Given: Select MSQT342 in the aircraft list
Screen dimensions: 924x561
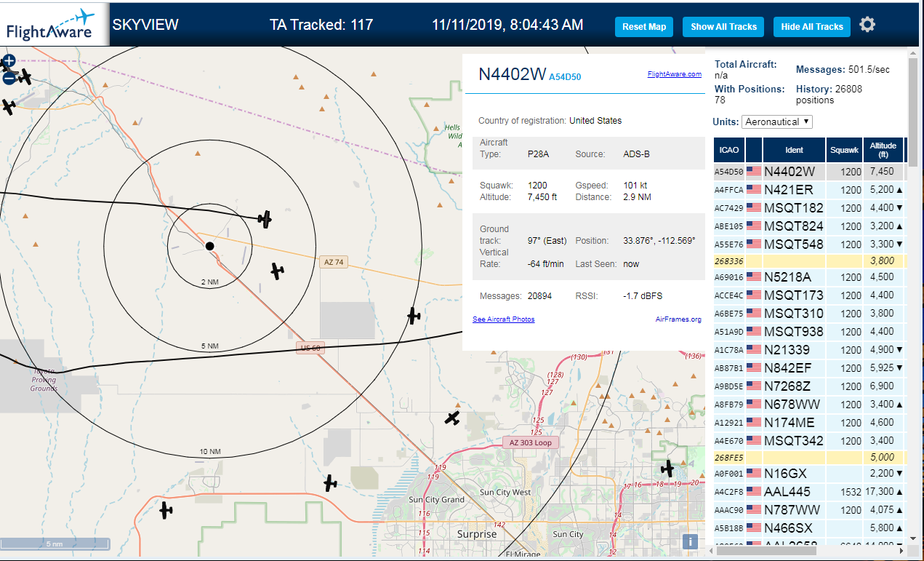Looking at the screenshot, I should pyautogui.click(x=809, y=441).
